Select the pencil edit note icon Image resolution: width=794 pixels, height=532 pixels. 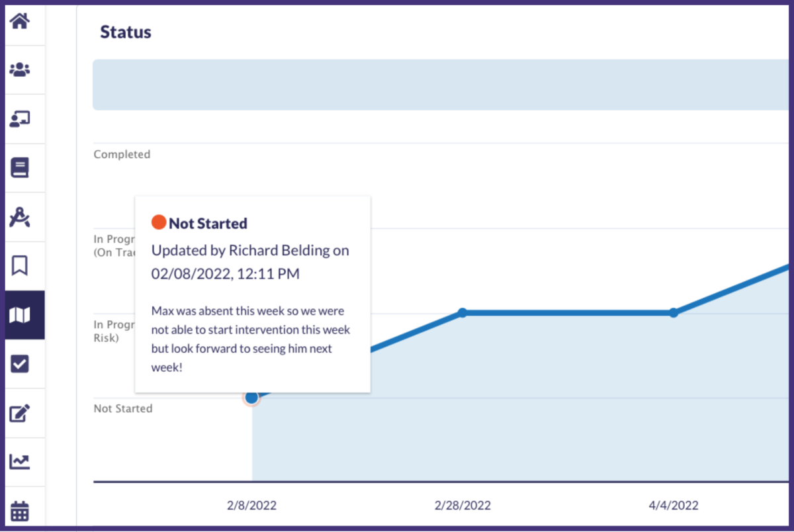click(x=20, y=413)
